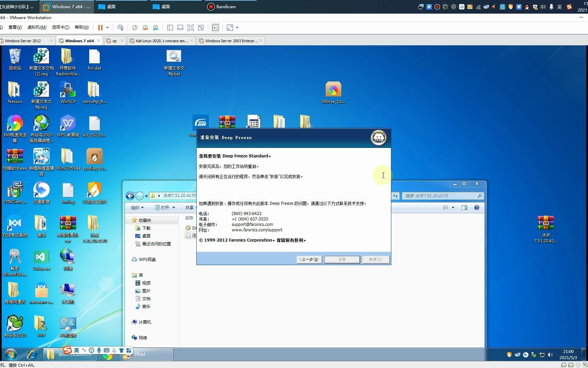Click the Explorer refresh address button
This screenshot has width=588, height=368.
point(395,196)
